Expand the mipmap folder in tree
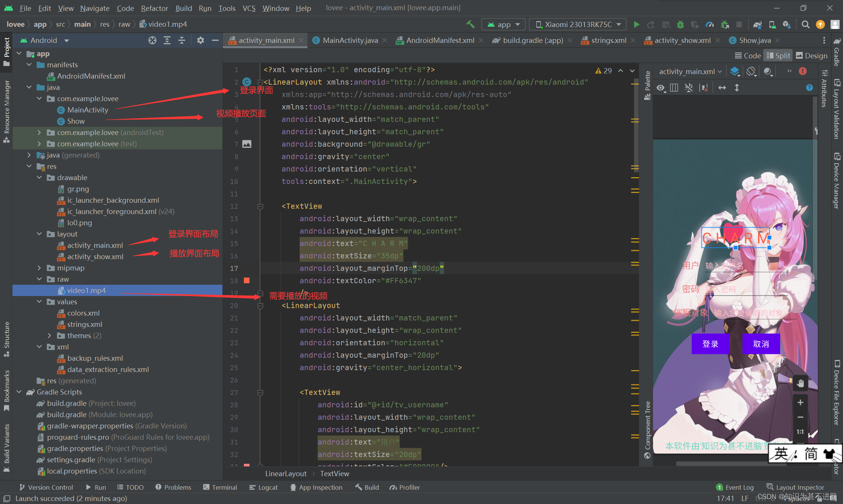Viewport: 843px width, 504px height. pyautogui.click(x=39, y=268)
